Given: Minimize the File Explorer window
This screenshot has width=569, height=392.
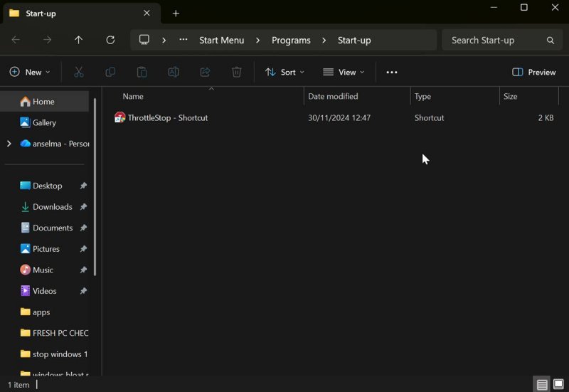Looking at the screenshot, I should click(x=494, y=7).
